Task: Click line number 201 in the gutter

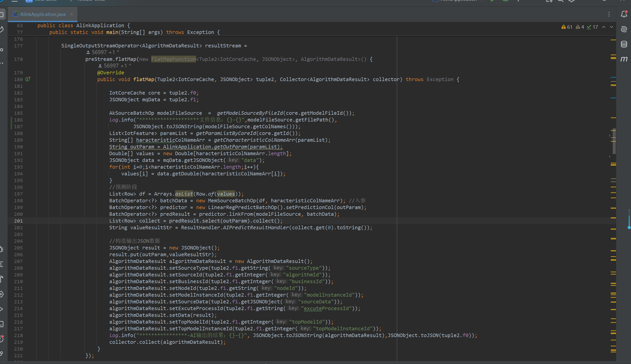Action: pyautogui.click(x=18, y=221)
